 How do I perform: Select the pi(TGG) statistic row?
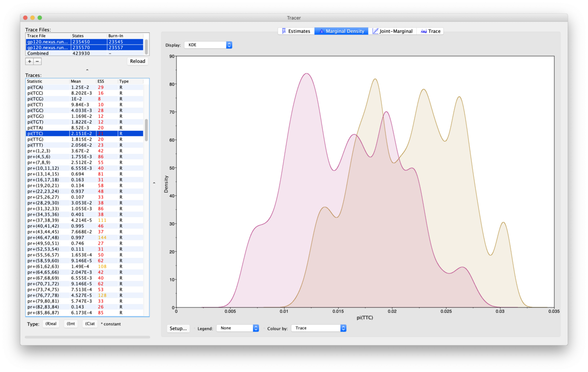point(84,116)
